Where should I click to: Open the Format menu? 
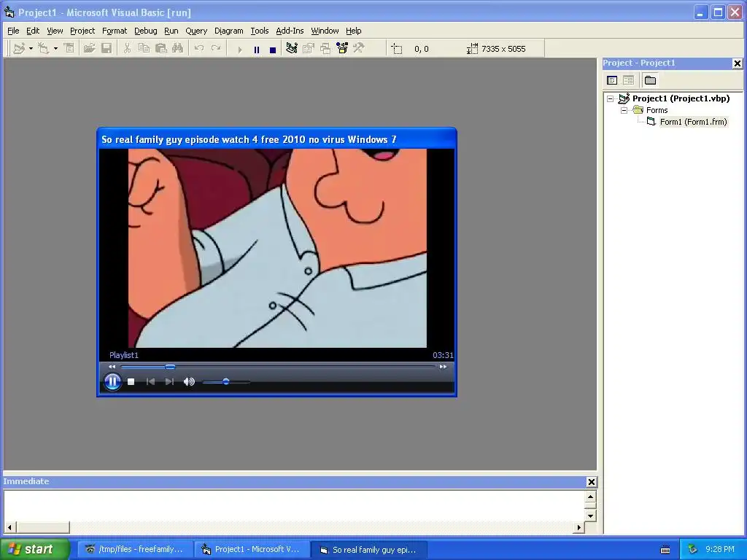tap(115, 31)
